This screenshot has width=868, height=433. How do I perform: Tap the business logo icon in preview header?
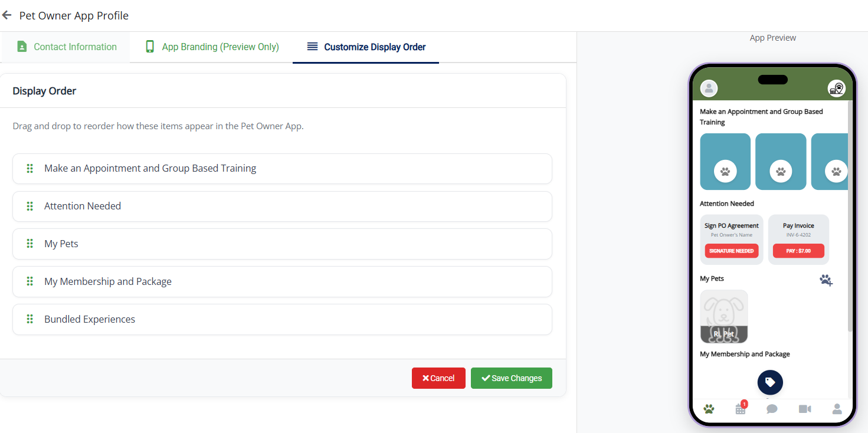click(x=836, y=88)
